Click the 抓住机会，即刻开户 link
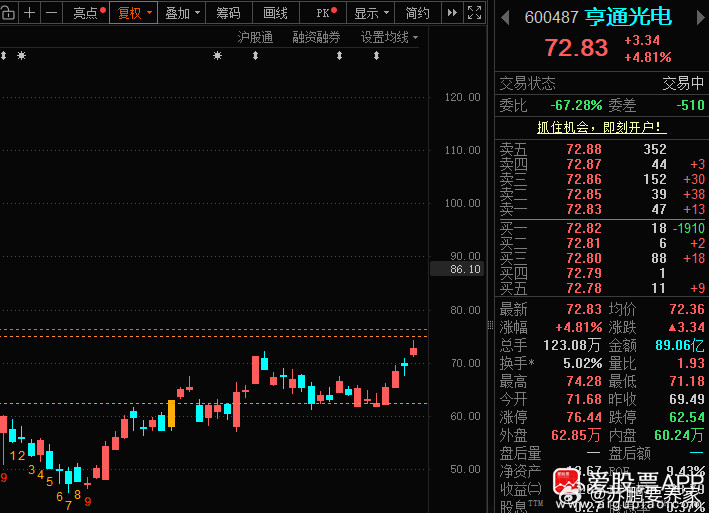This screenshot has width=709, height=513. tap(602, 127)
